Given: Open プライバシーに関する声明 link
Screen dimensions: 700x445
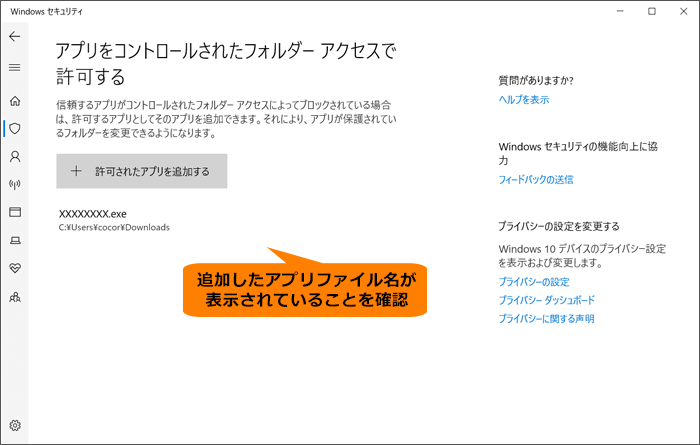Looking at the screenshot, I should (546, 319).
